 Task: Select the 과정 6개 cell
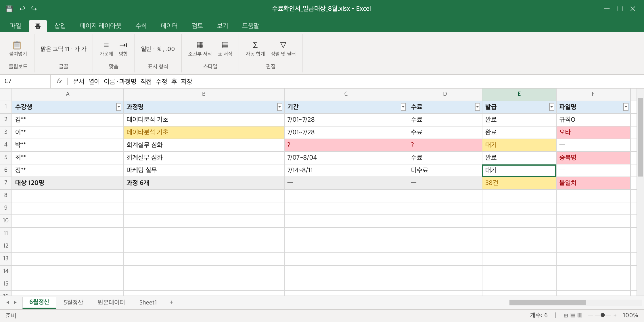204,183
